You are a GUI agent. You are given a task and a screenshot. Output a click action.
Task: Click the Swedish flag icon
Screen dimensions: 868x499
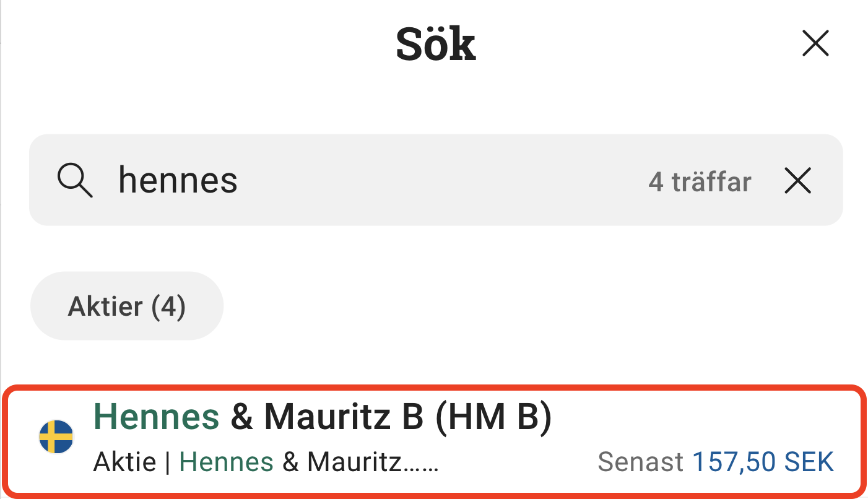pyautogui.click(x=56, y=436)
